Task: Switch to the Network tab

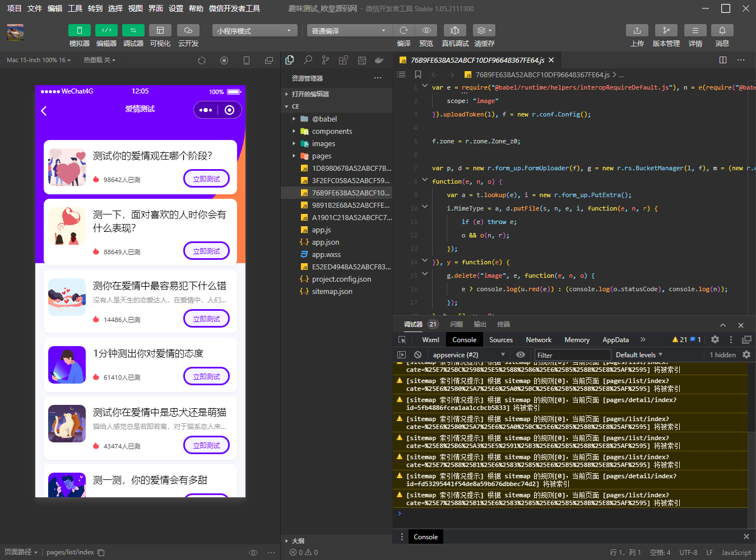Action: [x=539, y=339]
